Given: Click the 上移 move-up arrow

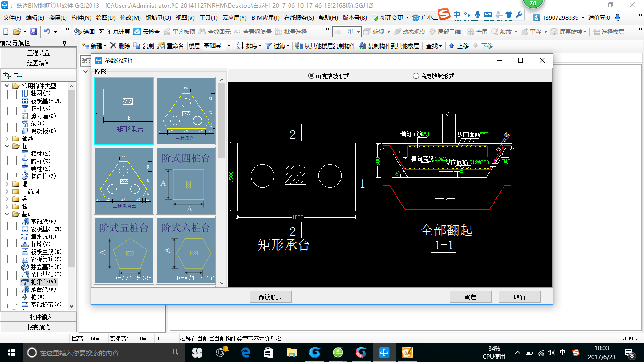Looking at the screenshot, I should (459, 46).
